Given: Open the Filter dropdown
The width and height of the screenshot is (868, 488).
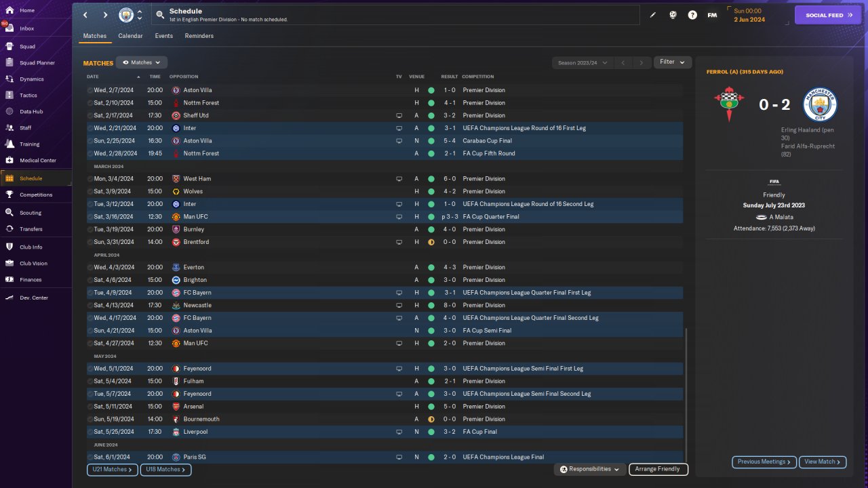Looking at the screenshot, I should coord(673,62).
